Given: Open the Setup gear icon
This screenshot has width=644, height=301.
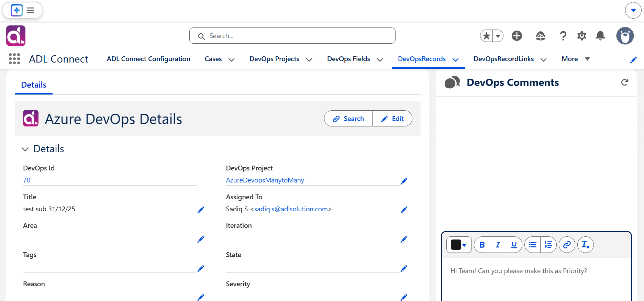Looking at the screenshot, I should click(582, 36).
